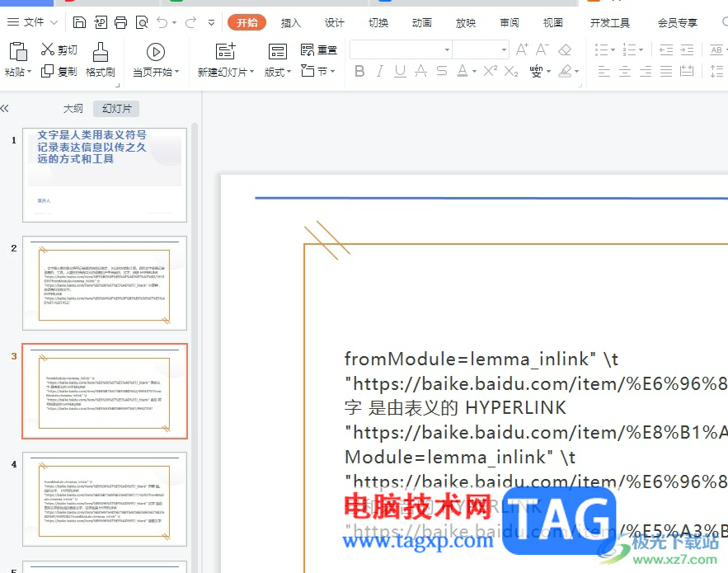Increase indent level icon

tap(687, 49)
